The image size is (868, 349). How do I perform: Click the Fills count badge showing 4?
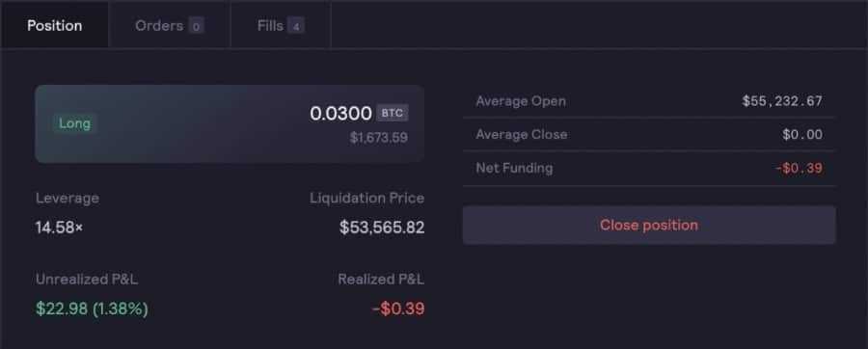coord(296,25)
